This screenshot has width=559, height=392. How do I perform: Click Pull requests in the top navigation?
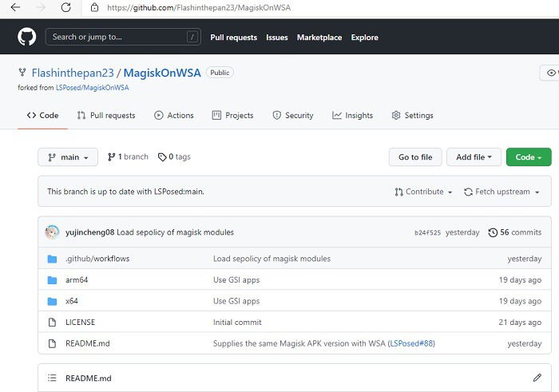pyautogui.click(x=233, y=38)
